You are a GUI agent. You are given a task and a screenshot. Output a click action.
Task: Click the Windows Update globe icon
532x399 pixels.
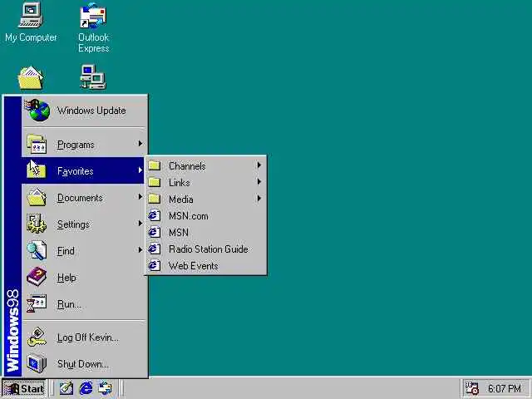(x=37, y=111)
